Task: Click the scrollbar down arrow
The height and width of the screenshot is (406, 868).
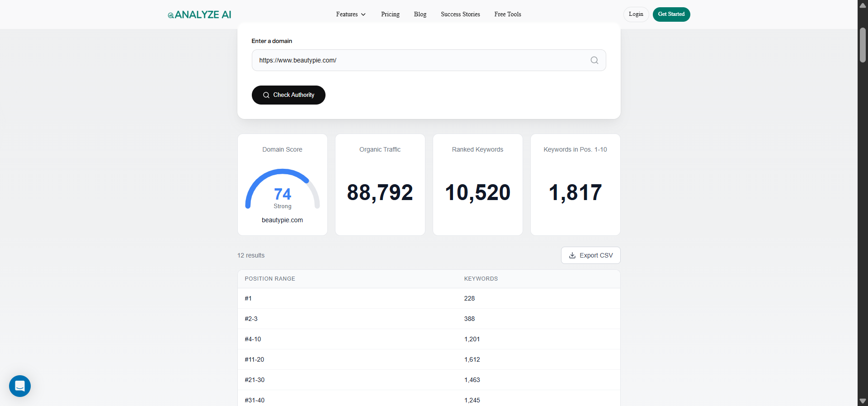Action: point(863,401)
